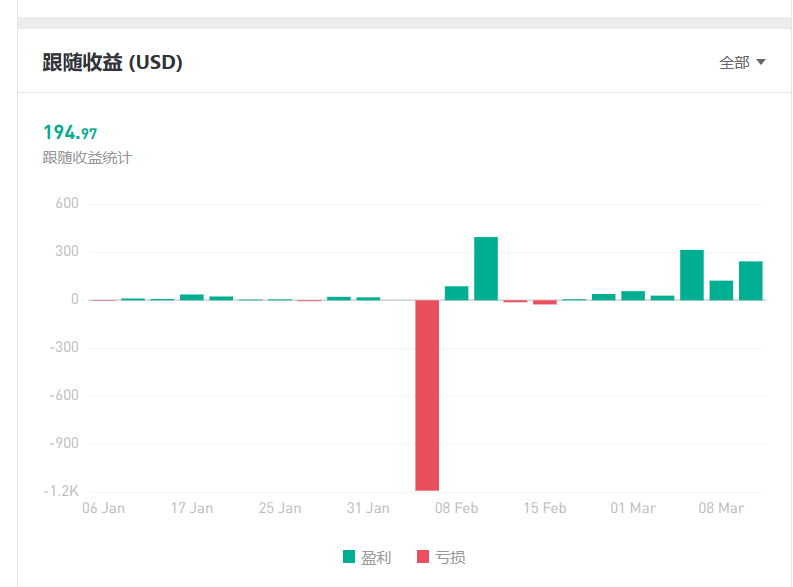Click the last green bar on the right

coord(751,281)
